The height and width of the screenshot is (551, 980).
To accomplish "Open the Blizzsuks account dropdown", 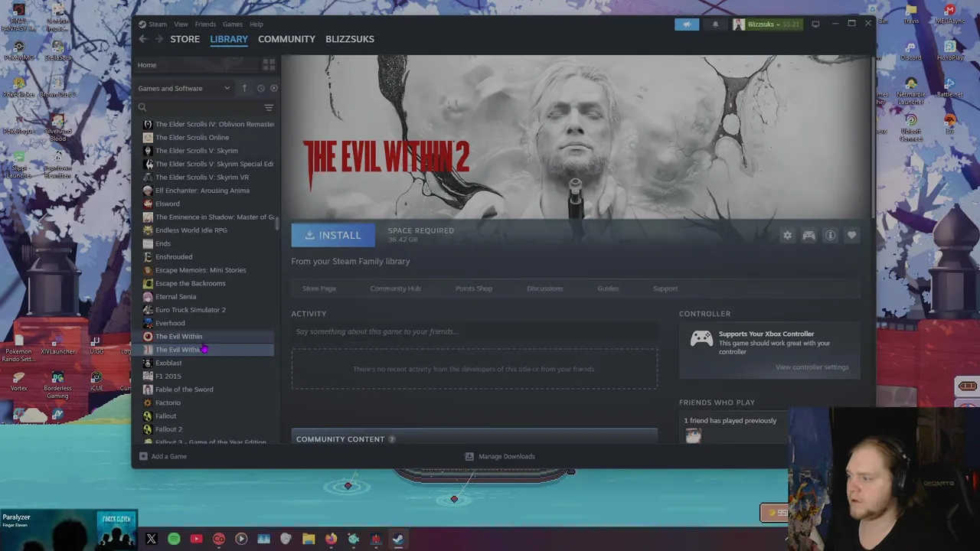I will [767, 24].
